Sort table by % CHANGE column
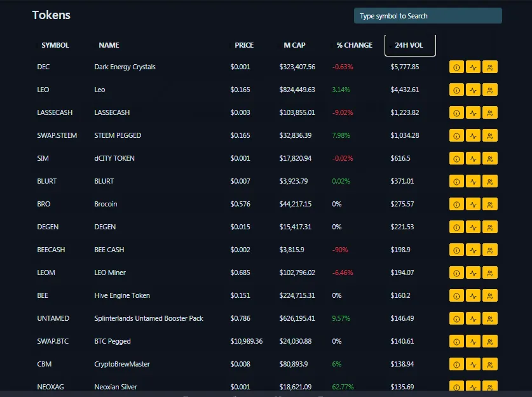Viewport: 532px width, 397px height. pyautogui.click(x=354, y=45)
